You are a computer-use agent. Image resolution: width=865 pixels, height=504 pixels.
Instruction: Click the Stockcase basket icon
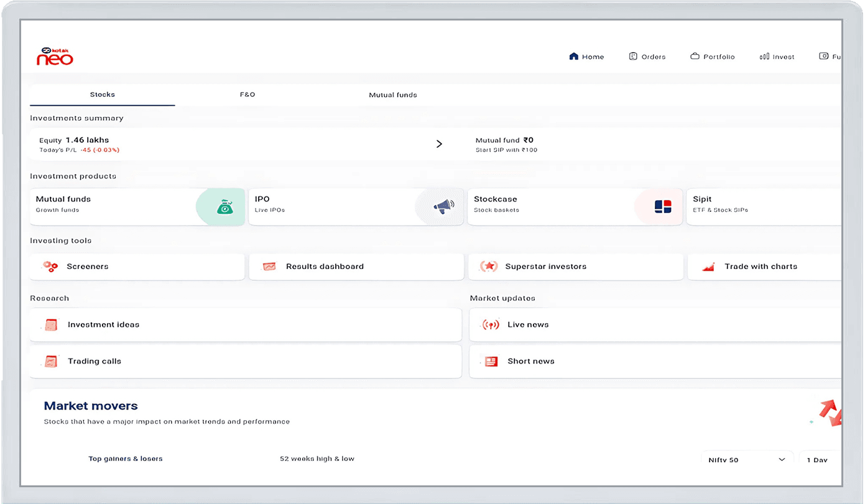[x=662, y=207]
